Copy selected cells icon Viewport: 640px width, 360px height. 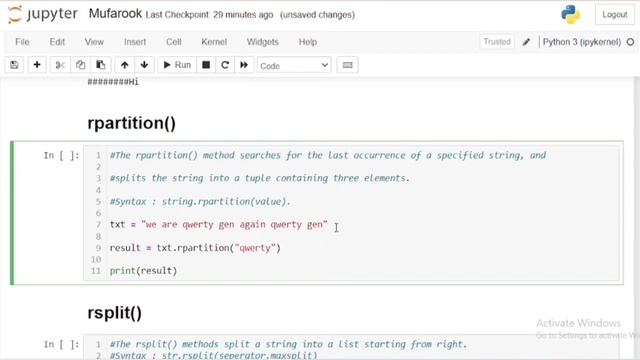coord(80,65)
